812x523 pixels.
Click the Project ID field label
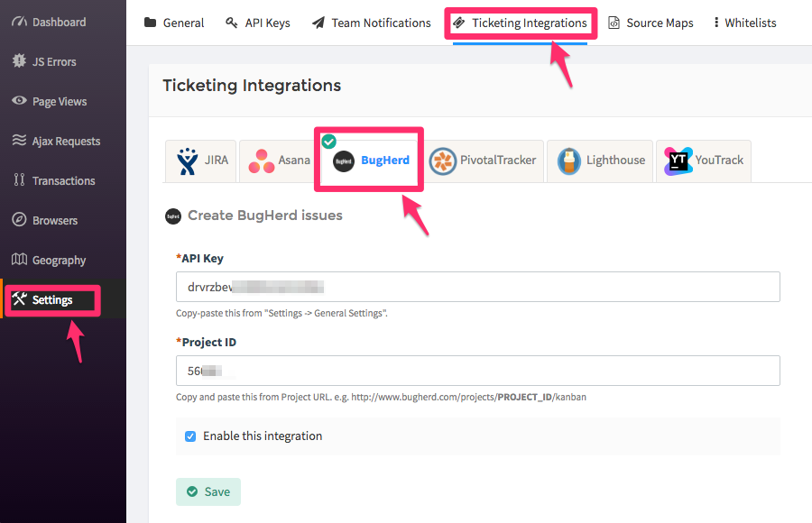click(x=206, y=343)
